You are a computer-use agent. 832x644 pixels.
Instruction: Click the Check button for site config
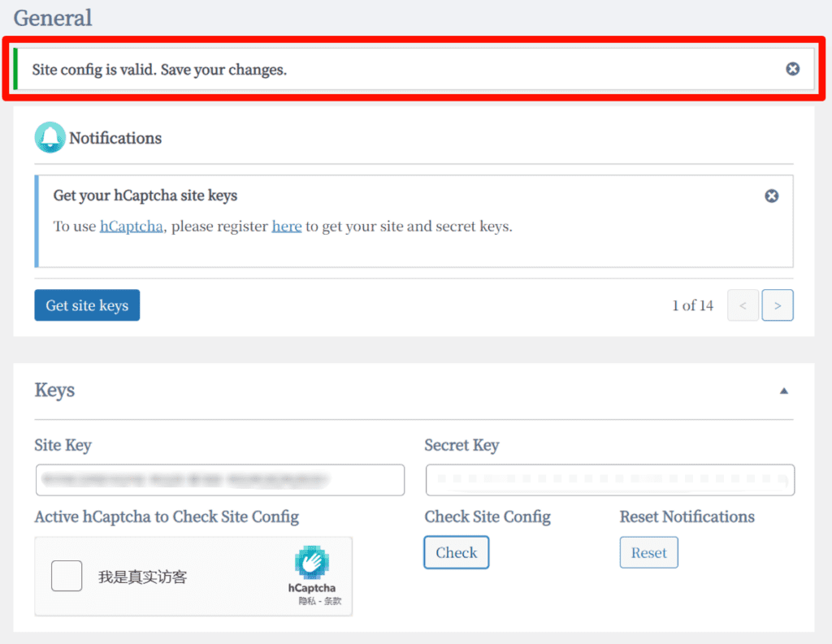click(456, 553)
